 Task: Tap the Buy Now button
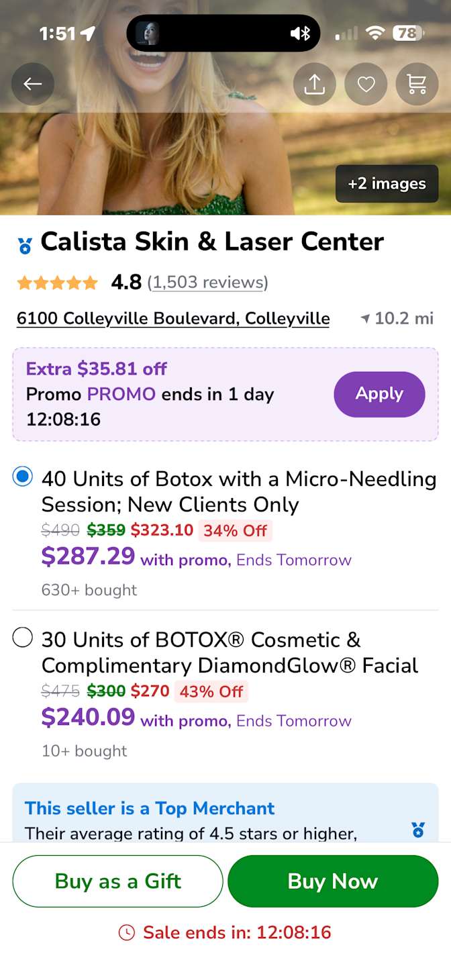[x=333, y=881]
